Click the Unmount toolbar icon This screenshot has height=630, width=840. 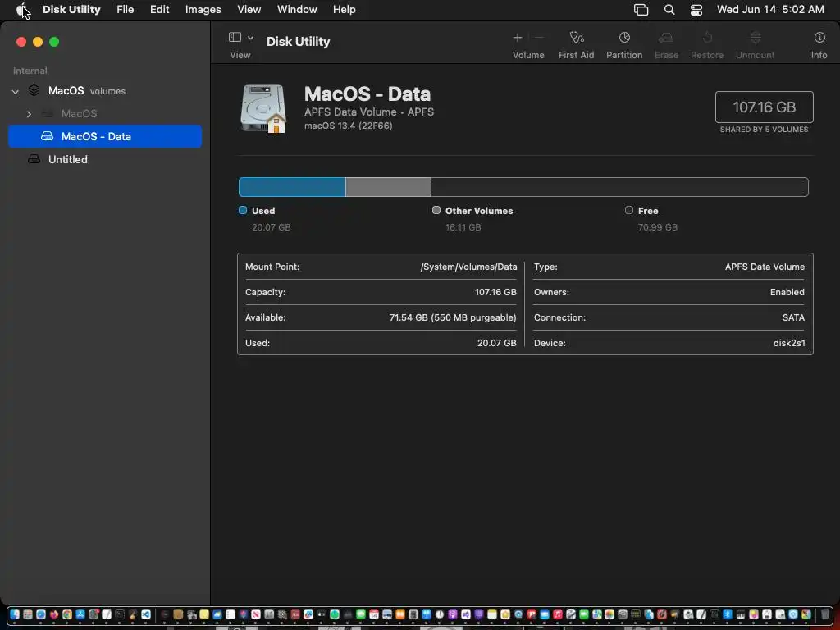(756, 38)
